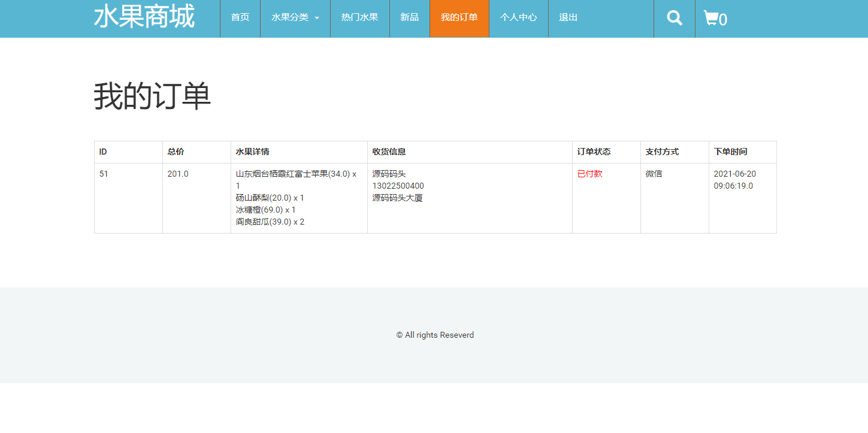The image size is (868, 433).
Task: Open the 热门水果 page
Action: pos(359,17)
